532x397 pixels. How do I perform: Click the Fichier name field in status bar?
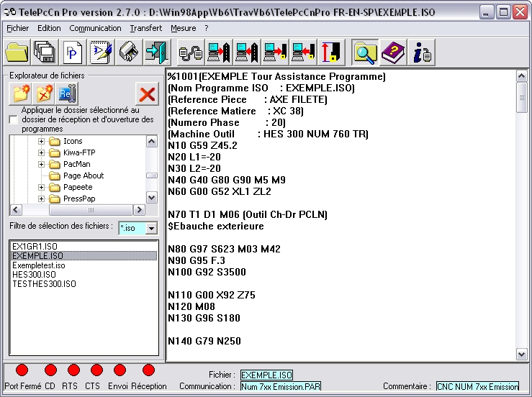(x=266, y=375)
